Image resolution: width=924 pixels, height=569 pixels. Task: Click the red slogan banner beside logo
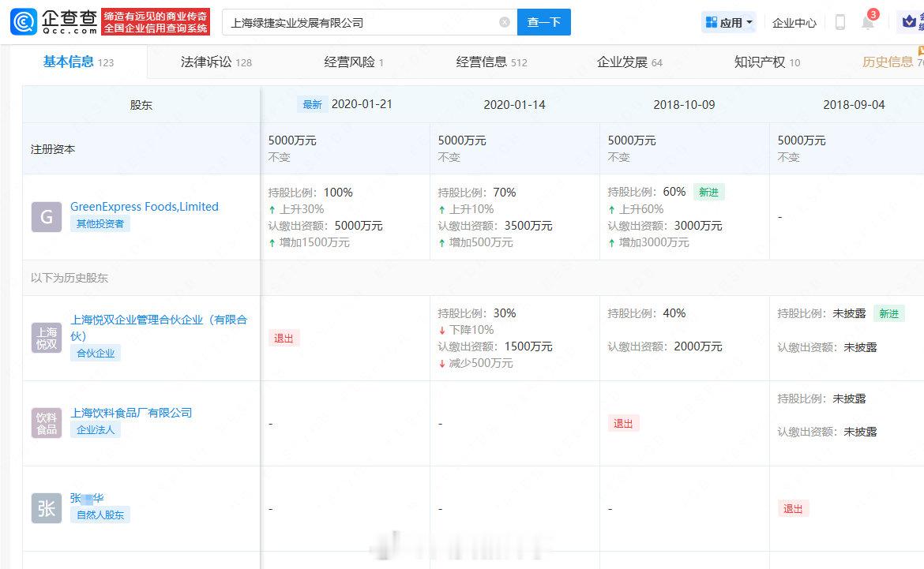[x=156, y=22]
